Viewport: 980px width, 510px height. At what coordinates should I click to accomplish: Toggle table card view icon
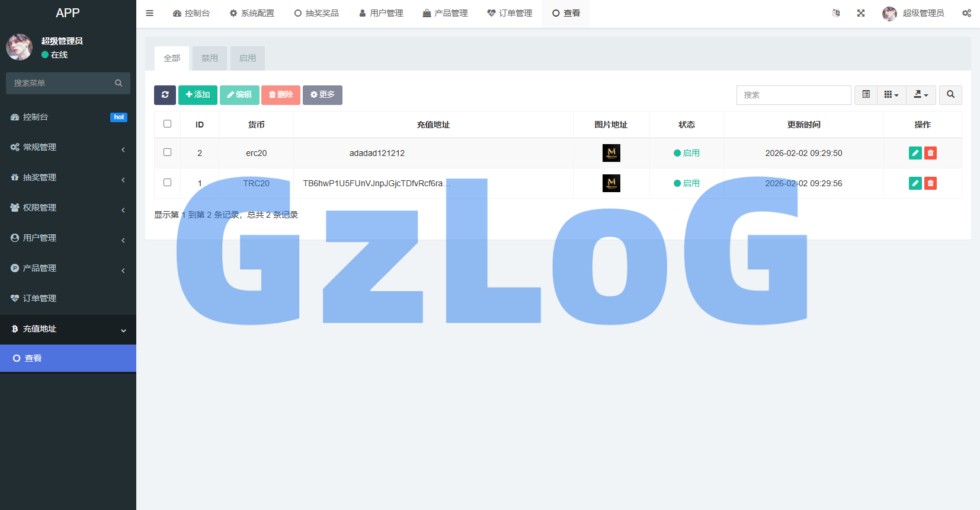[866, 95]
